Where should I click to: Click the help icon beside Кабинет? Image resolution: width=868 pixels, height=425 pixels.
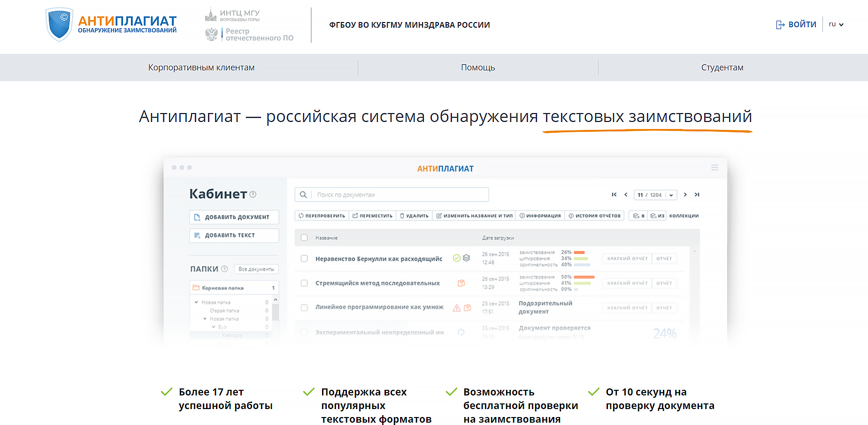253,194
